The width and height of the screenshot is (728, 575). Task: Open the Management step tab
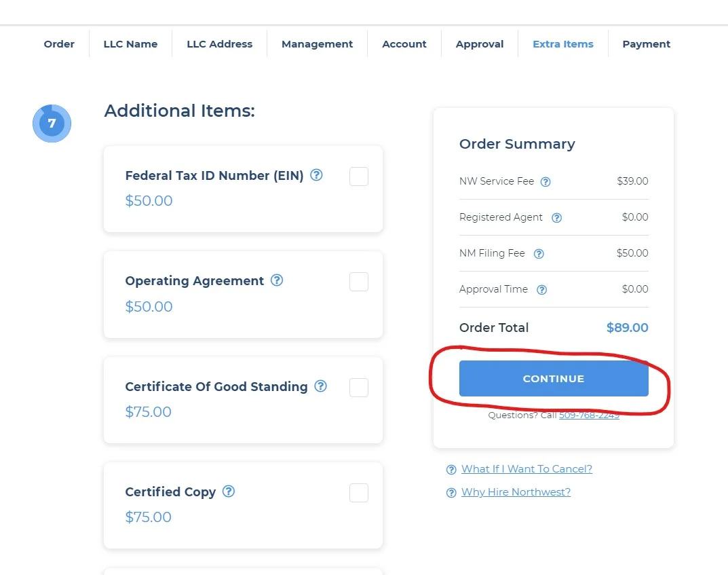pos(317,44)
